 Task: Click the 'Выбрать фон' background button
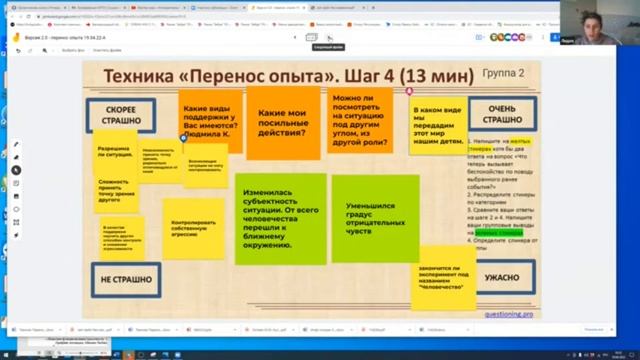coord(73,51)
